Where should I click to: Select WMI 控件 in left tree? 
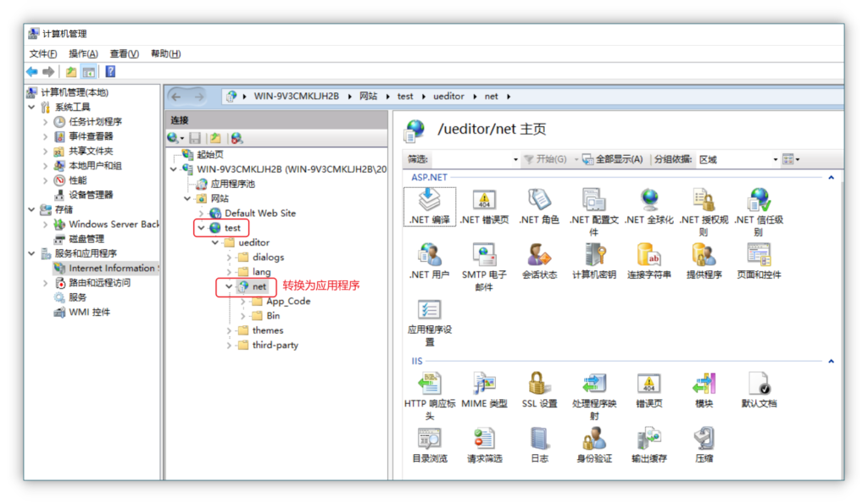tap(89, 312)
